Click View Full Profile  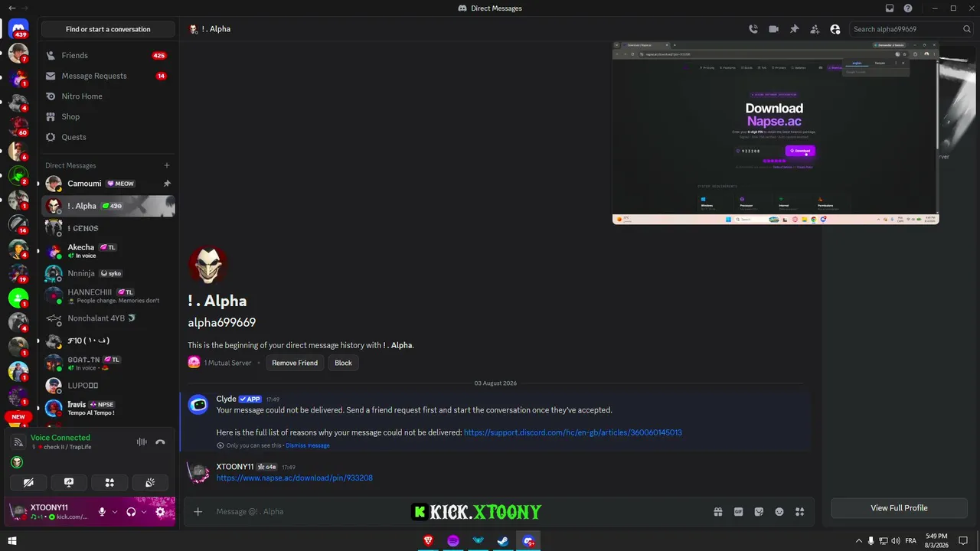(899, 508)
